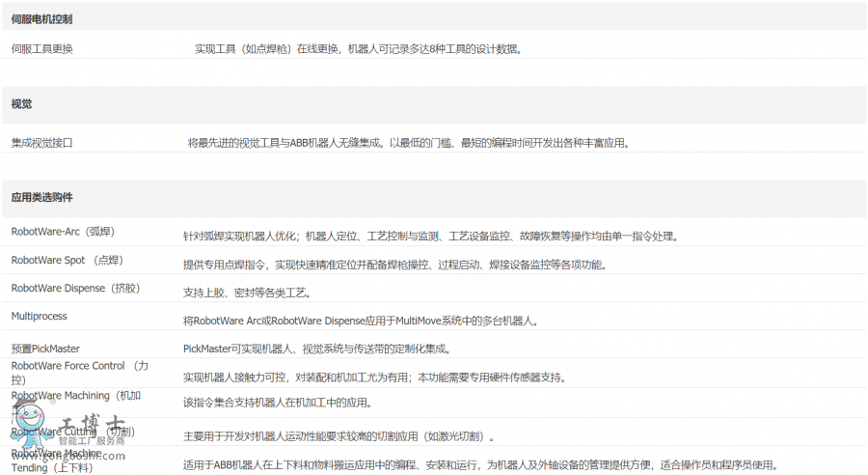Image resolution: width=868 pixels, height=475 pixels.
Task: Click the 实现工具（如点焊枪）在线更换 description text
Action: click(x=358, y=49)
